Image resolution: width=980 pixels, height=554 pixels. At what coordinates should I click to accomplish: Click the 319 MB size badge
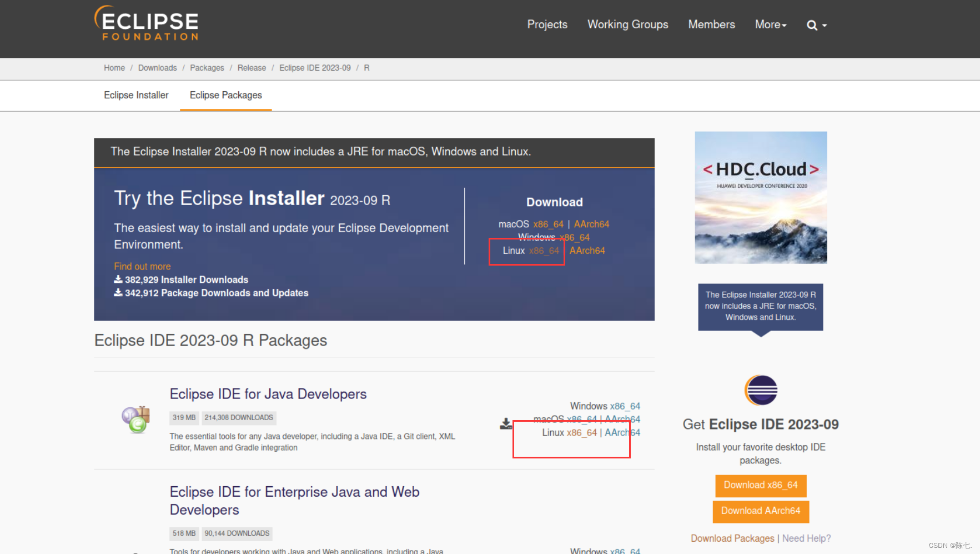click(x=184, y=417)
